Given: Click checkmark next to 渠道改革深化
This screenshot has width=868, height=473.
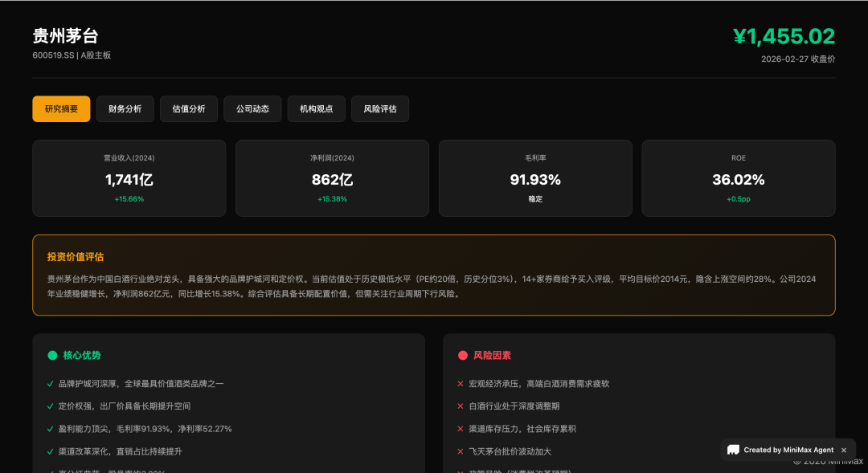Looking at the screenshot, I should (x=51, y=451).
